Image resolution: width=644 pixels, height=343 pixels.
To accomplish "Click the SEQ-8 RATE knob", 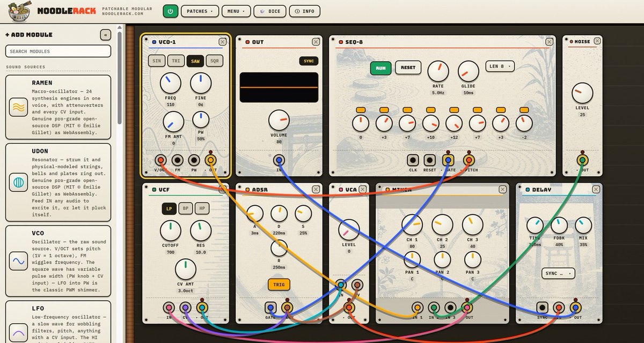I will point(438,72).
